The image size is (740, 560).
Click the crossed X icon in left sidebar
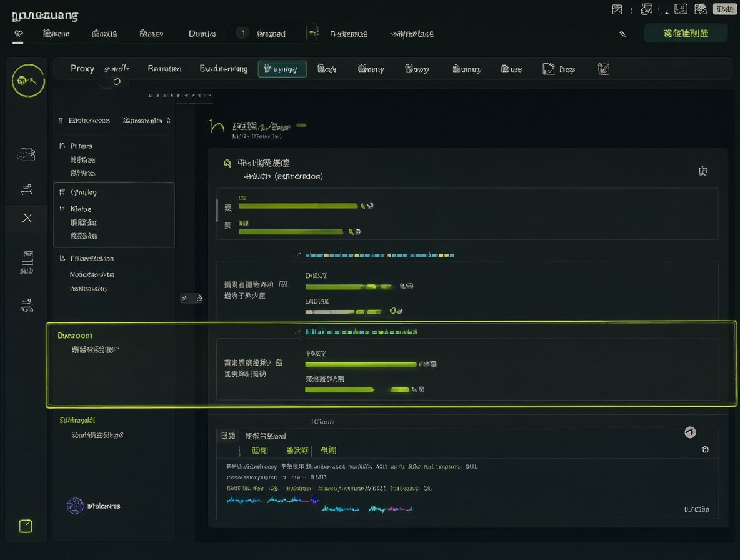pos(27,218)
